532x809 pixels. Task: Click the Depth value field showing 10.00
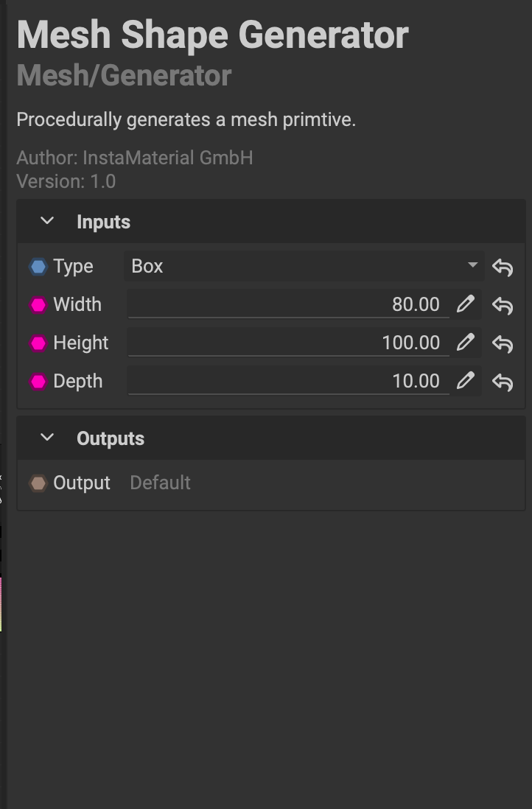pos(289,381)
